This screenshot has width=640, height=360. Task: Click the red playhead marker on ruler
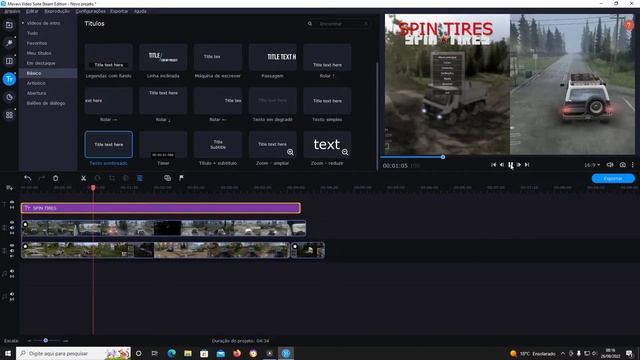(x=93, y=188)
